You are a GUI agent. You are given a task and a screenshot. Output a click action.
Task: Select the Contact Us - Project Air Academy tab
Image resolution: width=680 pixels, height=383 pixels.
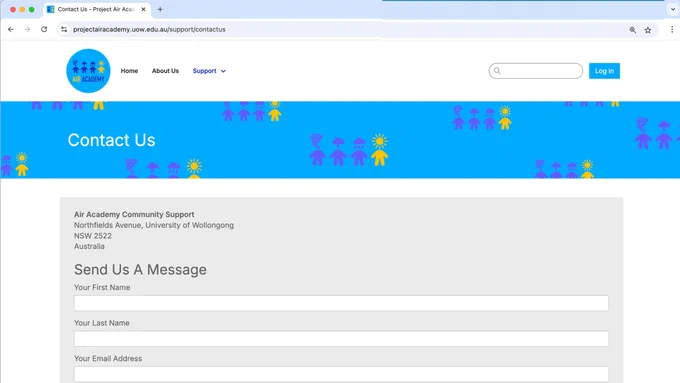coord(96,9)
